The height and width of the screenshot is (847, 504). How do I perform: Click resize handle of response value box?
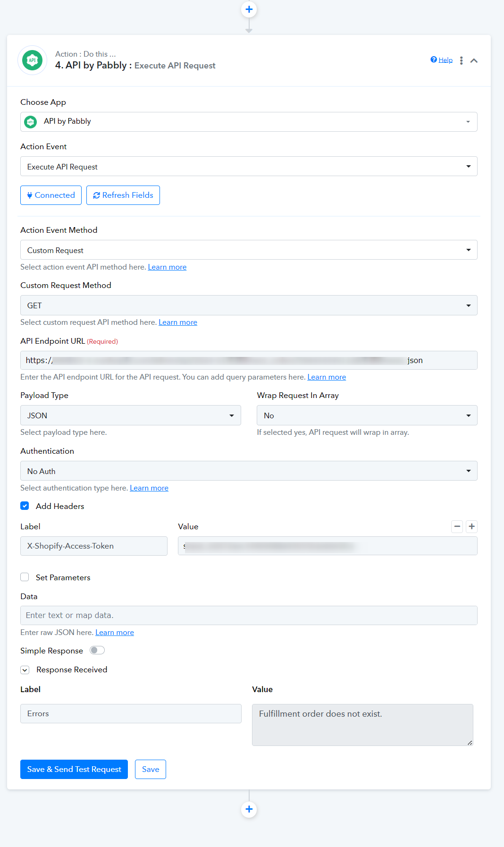pyautogui.click(x=470, y=743)
